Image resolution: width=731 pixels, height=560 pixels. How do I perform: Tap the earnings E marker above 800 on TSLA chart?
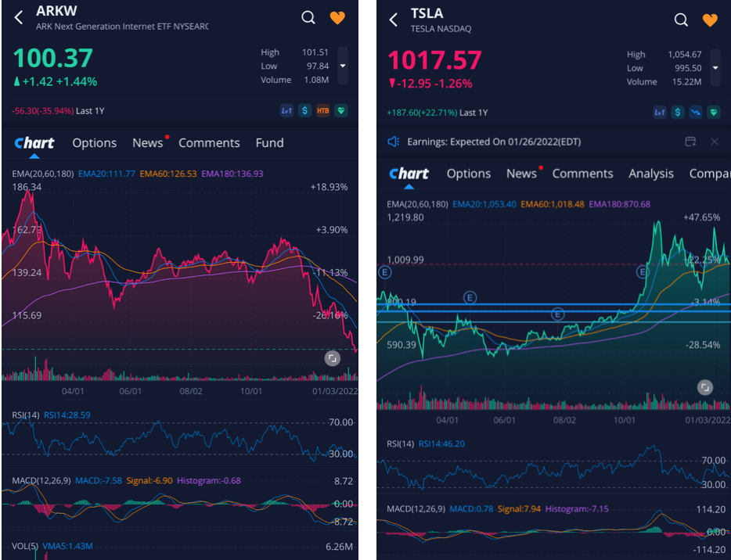[x=470, y=297]
